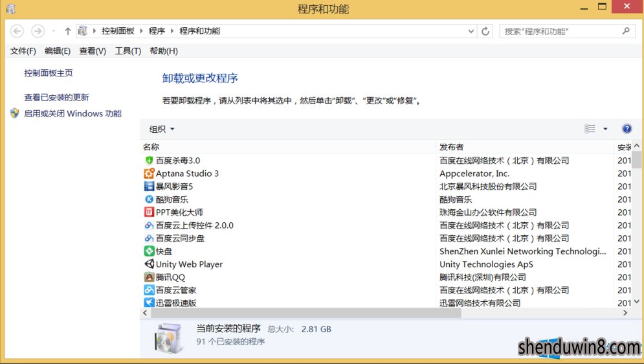644x364 pixels.
Task: Expand the view options arrow
Action: [605, 129]
